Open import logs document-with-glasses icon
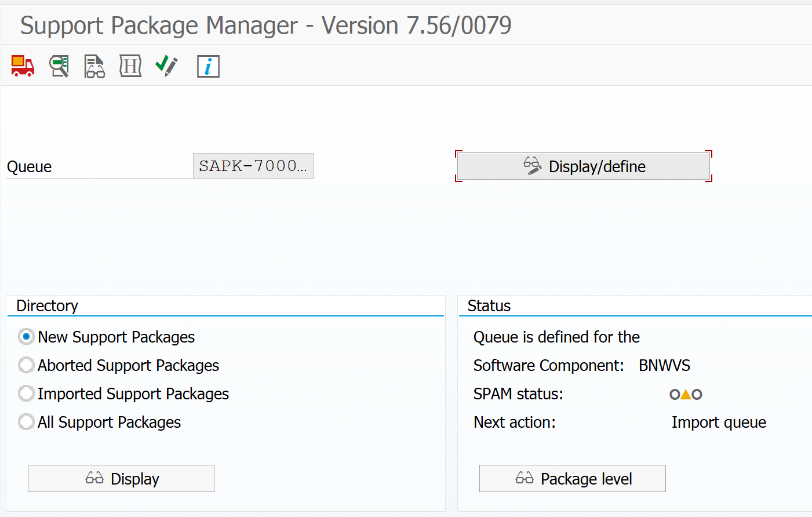The width and height of the screenshot is (812, 517). pos(94,66)
